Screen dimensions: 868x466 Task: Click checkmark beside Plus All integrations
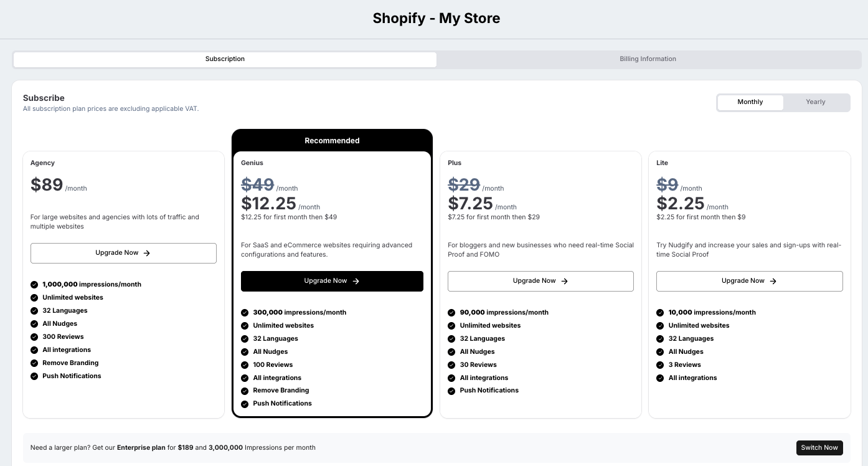[x=451, y=378]
